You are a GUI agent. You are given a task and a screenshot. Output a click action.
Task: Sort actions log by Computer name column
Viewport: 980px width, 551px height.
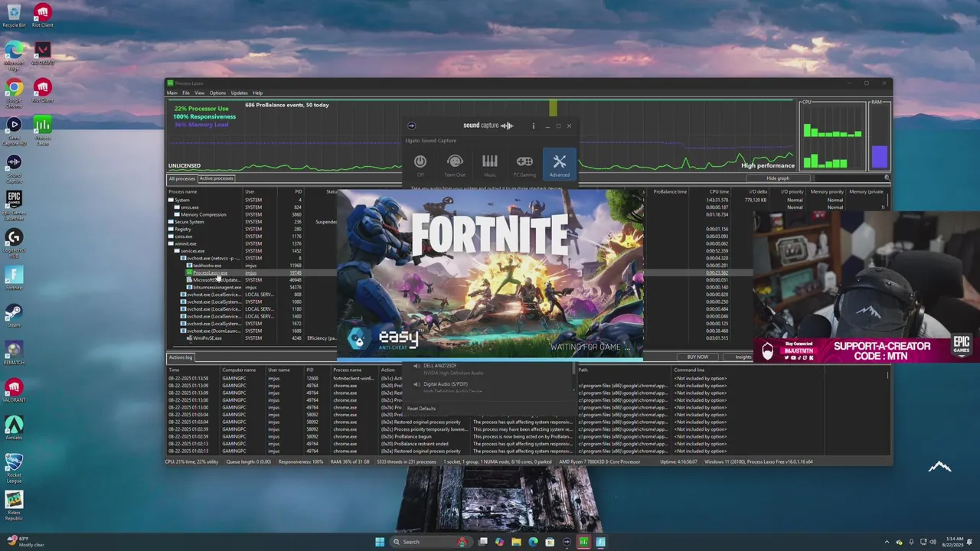click(238, 370)
